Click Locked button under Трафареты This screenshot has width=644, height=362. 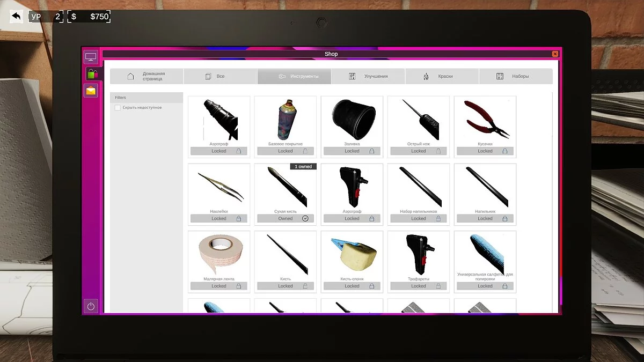tap(419, 286)
